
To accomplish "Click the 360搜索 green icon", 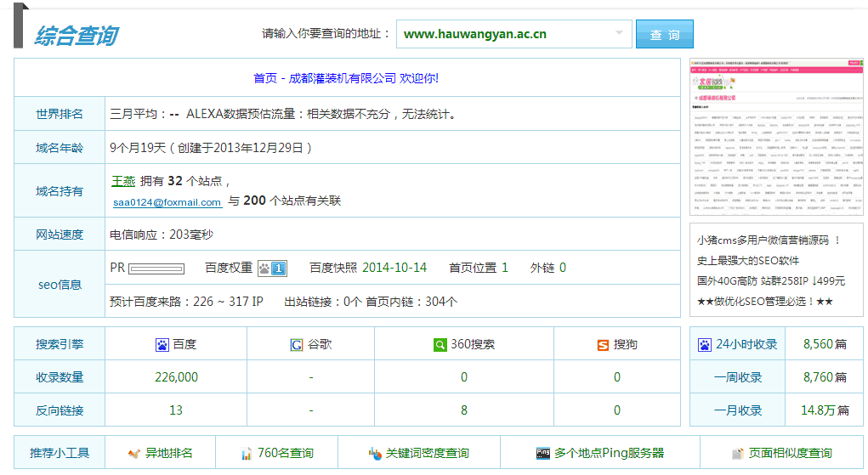I will (x=440, y=345).
